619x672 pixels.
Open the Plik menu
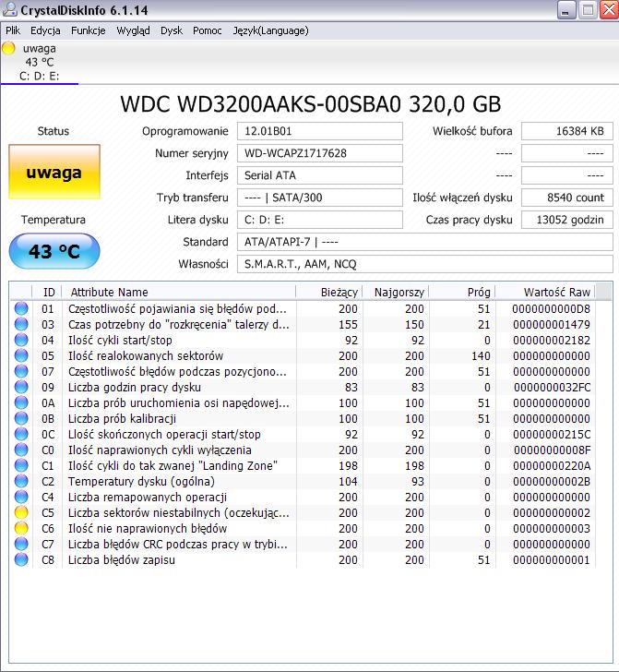coord(13,30)
